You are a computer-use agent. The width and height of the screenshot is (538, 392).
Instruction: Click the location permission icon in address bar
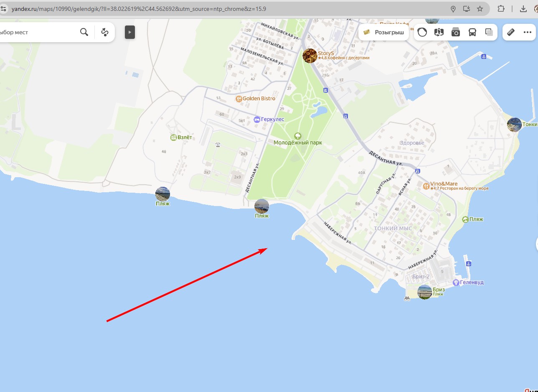[453, 9]
